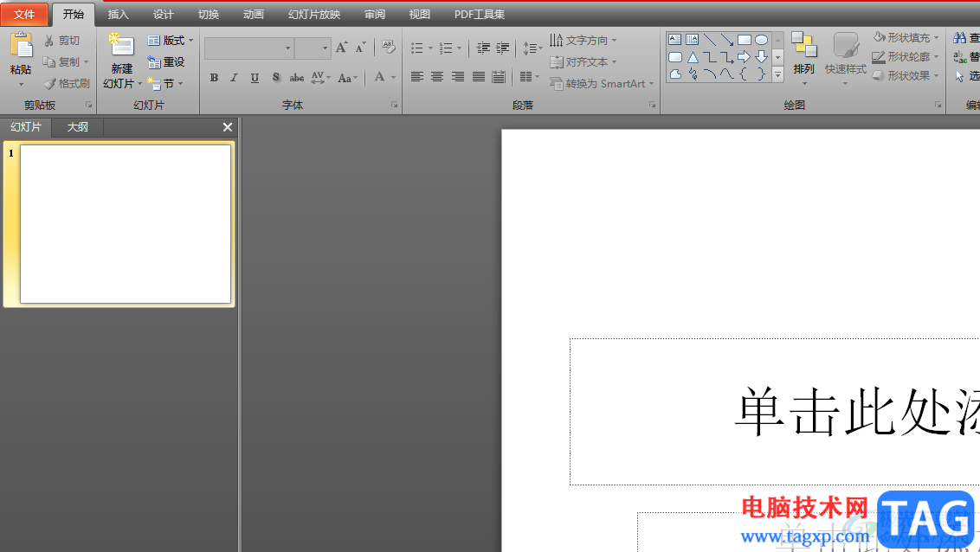Screen dimensions: 980x552
Task: Select the Isosceles Triangle shape
Action: point(692,57)
